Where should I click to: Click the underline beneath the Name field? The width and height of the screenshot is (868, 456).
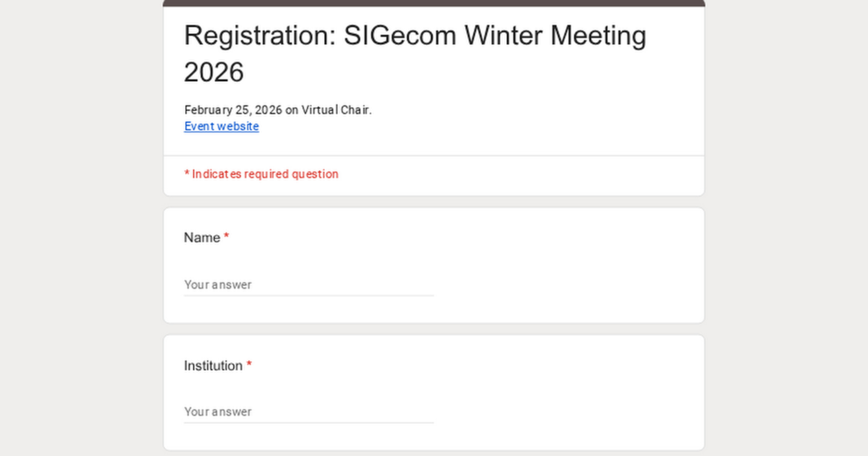(x=308, y=296)
